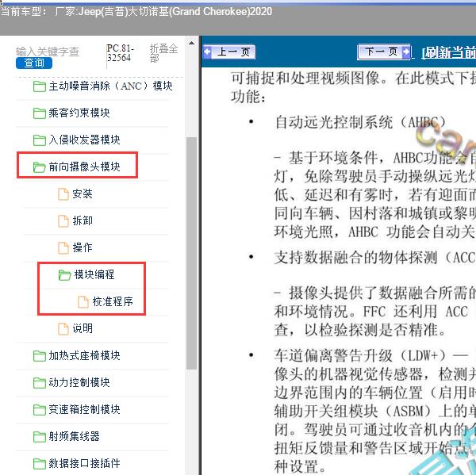Click folder icon beside 变速箱控制模块
The width and height of the screenshot is (476, 475).
tap(40, 410)
